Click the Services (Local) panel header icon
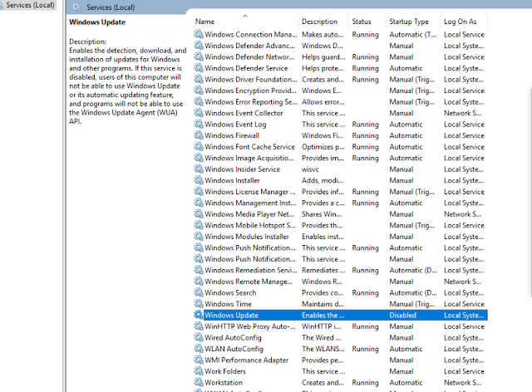This screenshot has width=532, height=392. click(x=76, y=7)
